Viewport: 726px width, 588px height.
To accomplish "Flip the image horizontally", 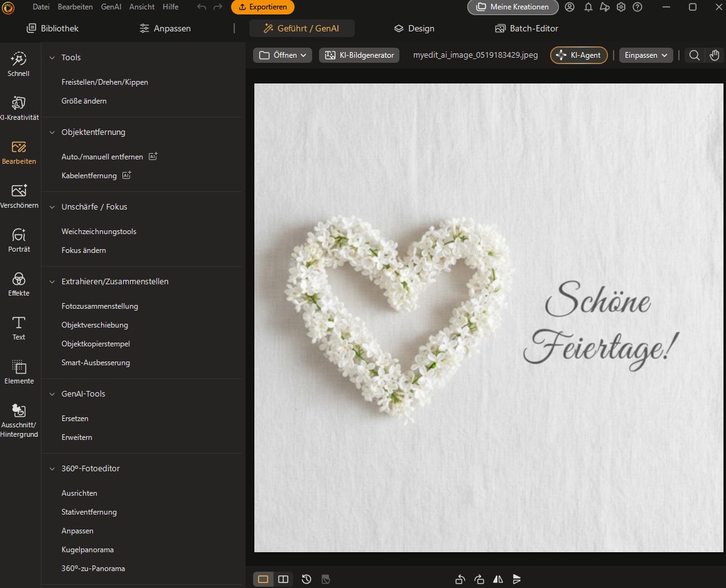I will click(498, 579).
